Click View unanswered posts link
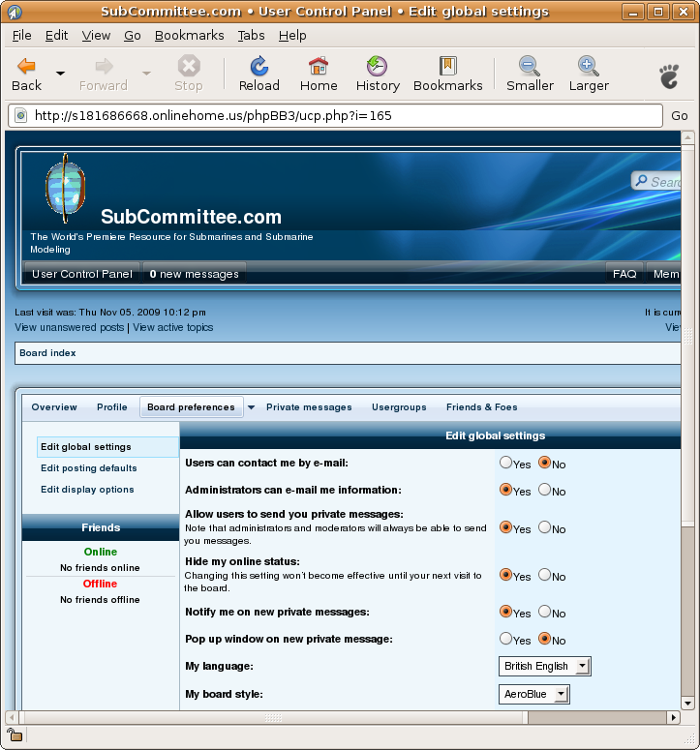Screen dimensions: 700x750 [70, 327]
